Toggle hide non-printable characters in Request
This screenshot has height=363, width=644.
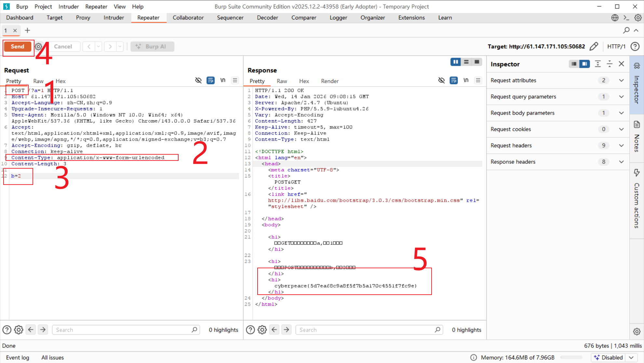[x=198, y=80]
